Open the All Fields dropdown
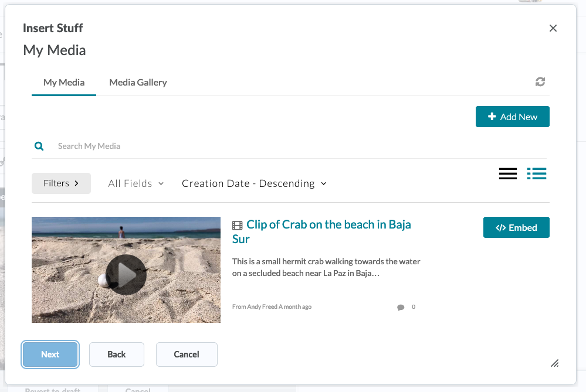This screenshot has width=586, height=392. coord(136,183)
